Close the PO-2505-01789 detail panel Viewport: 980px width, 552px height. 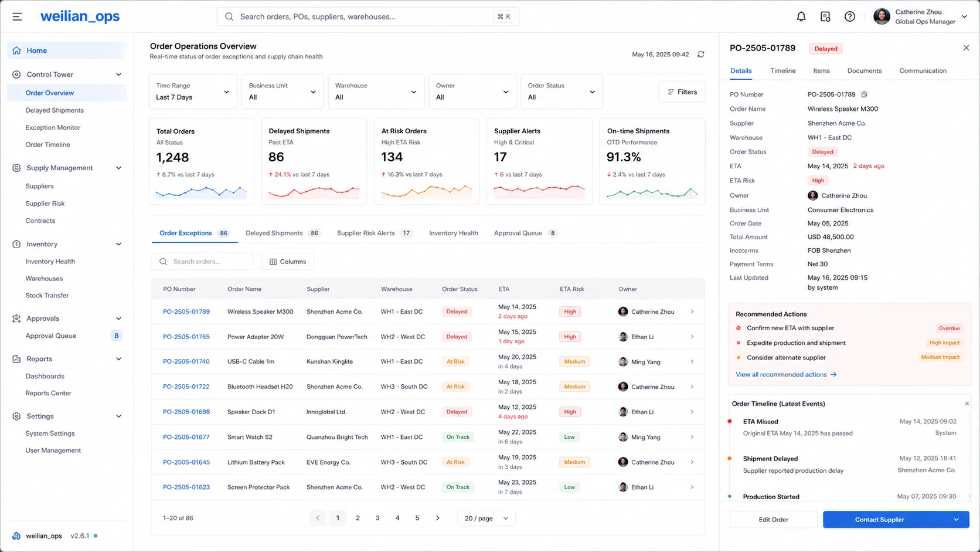[x=966, y=48]
